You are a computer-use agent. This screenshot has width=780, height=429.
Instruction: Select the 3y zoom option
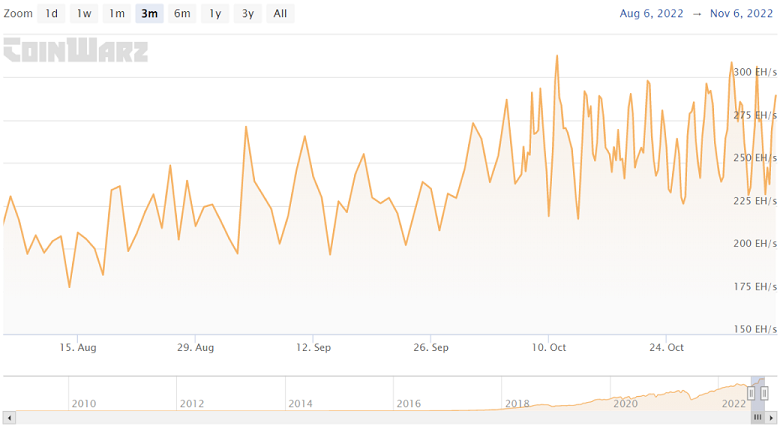(247, 14)
